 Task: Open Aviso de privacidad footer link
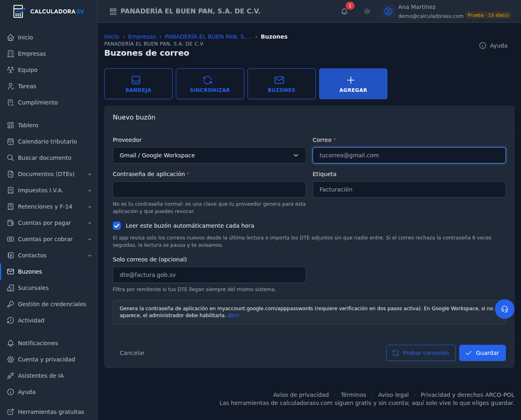301,395
